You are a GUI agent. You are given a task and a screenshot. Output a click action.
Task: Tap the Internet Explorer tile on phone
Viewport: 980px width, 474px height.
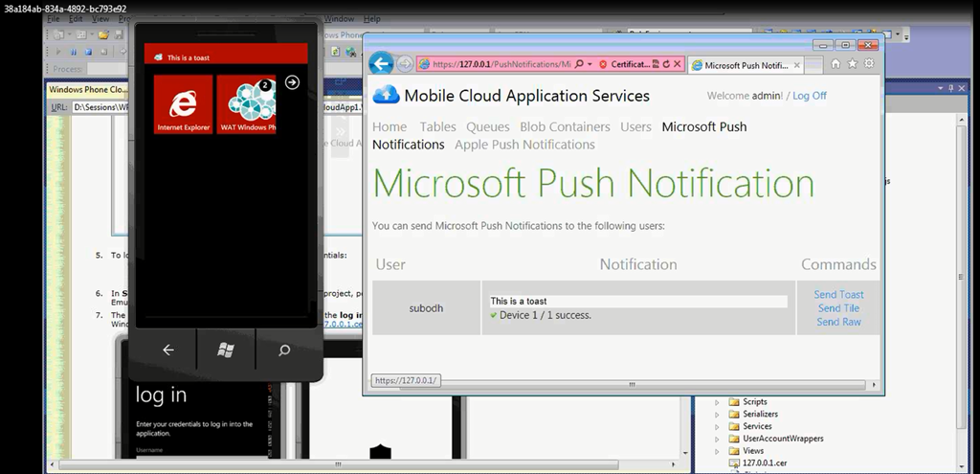click(x=183, y=104)
